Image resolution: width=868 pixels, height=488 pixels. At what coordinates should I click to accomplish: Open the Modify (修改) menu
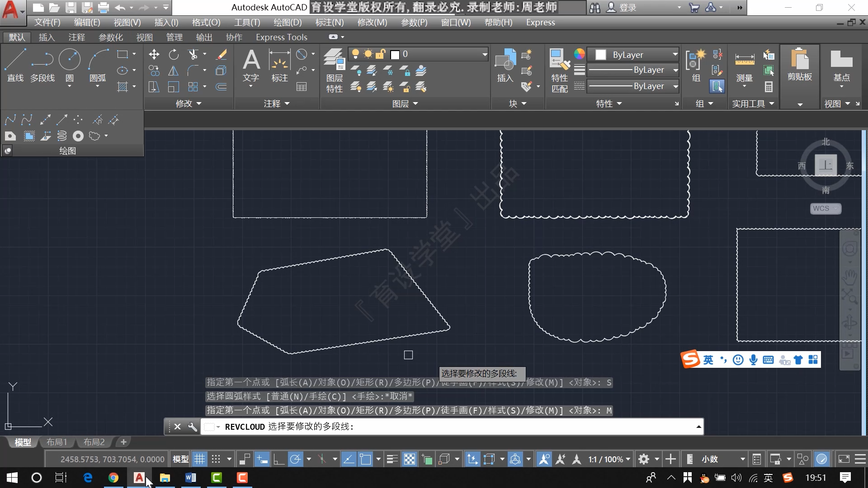(372, 22)
